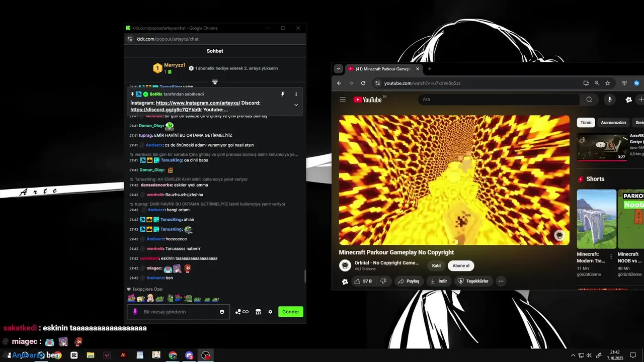The height and width of the screenshot is (362, 644).
Task: Bookmark the YouTube page with star icon
Action: [x=608, y=83]
